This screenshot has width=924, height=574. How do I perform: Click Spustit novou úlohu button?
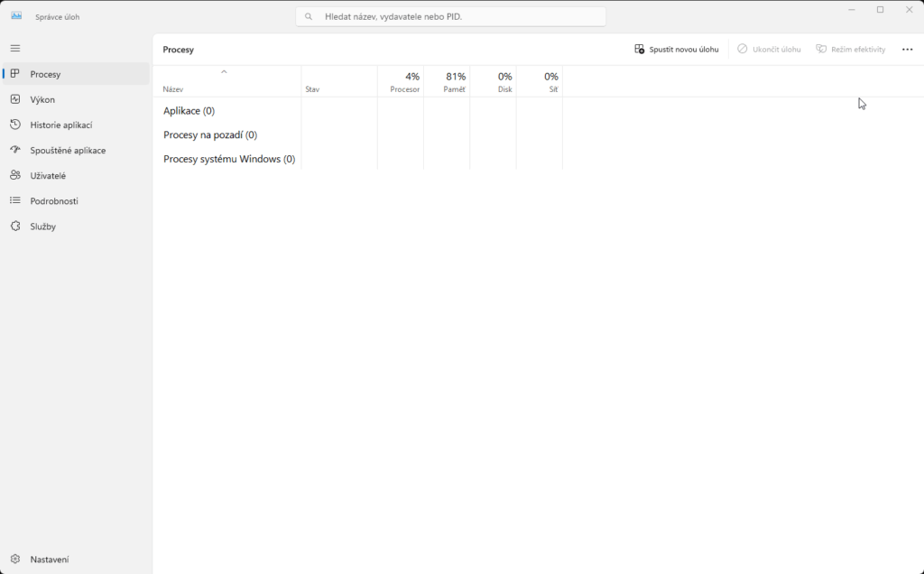[677, 50]
